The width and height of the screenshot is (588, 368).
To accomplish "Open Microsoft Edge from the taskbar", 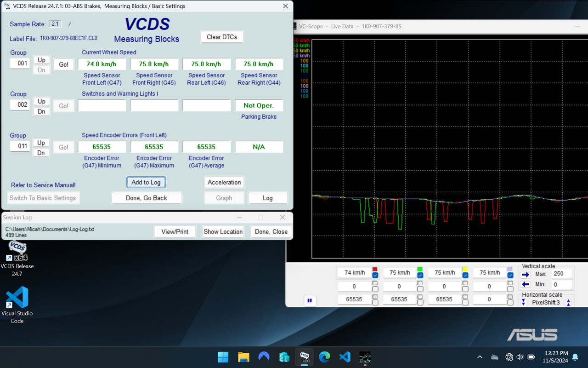I will tap(324, 357).
